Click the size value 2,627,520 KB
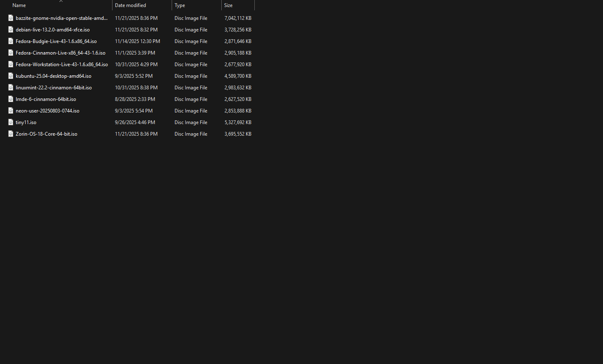 238,99
